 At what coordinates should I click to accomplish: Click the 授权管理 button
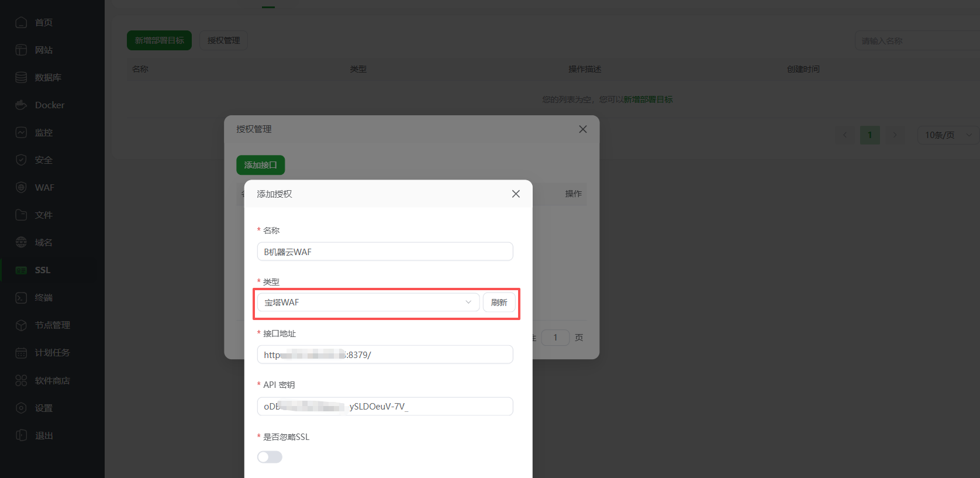(223, 40)
